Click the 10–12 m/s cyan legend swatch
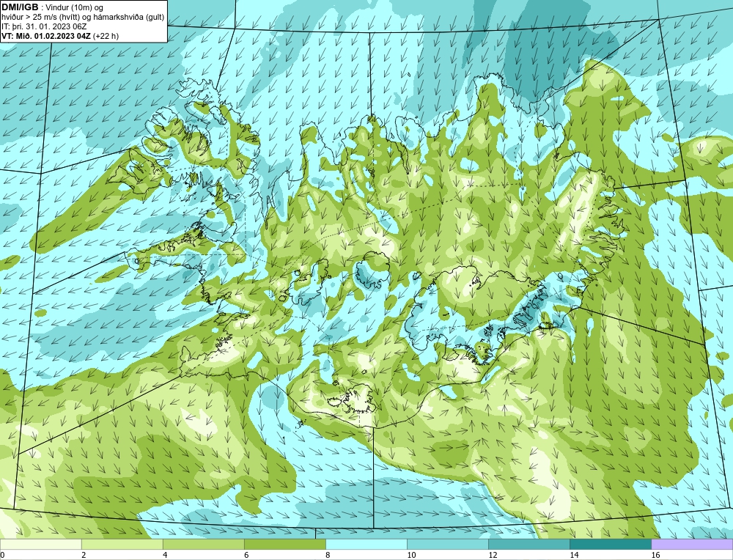733x560 pixels. tap(447, 544)
